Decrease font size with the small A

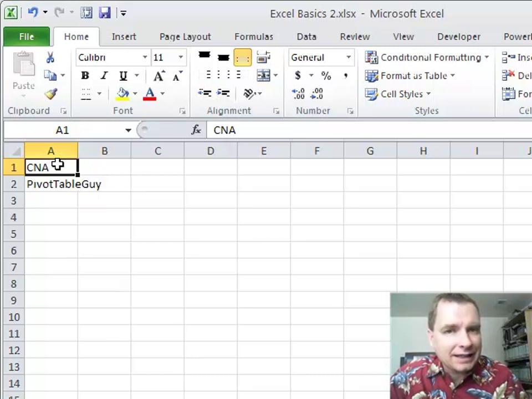(x=177, y=76)
